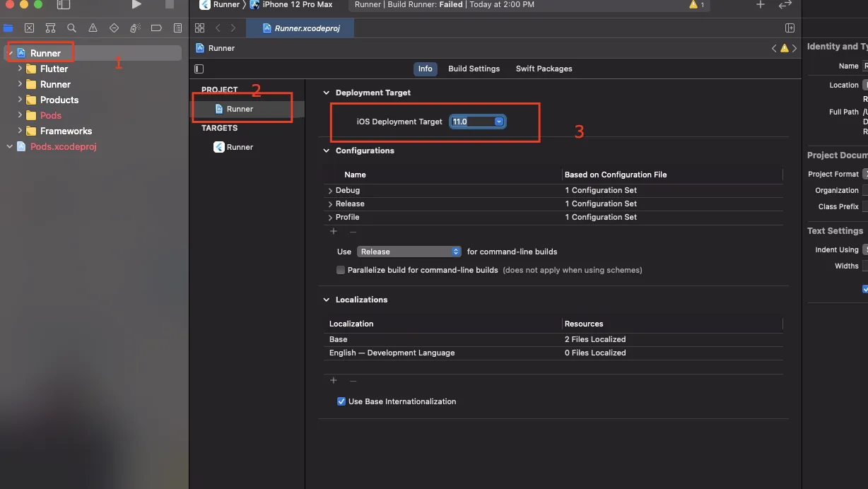The image size is (868, 489).
Task: Enable Parallelize build for command-line builds
Action: (341, 270)
